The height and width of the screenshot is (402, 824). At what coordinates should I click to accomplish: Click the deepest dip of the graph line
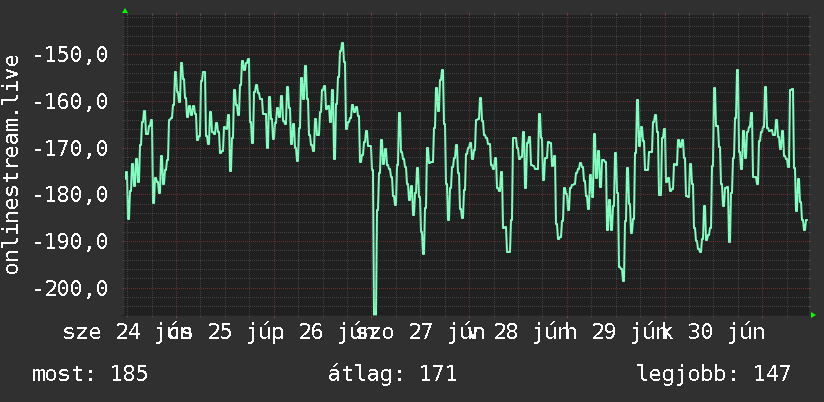point(375,312)
